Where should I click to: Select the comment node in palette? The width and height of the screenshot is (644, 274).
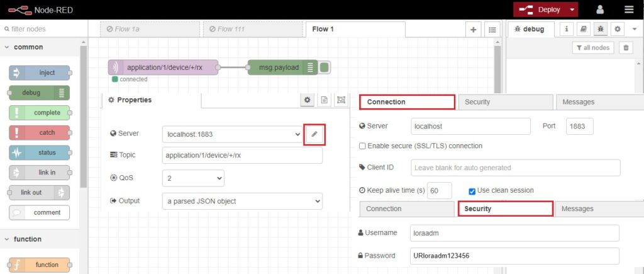click(40, 212)
